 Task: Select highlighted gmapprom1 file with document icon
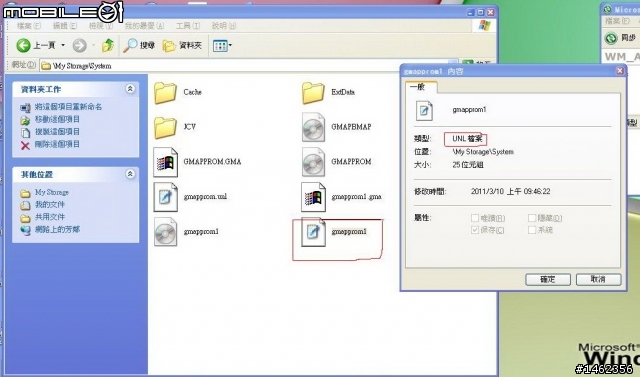click(313, 232)
